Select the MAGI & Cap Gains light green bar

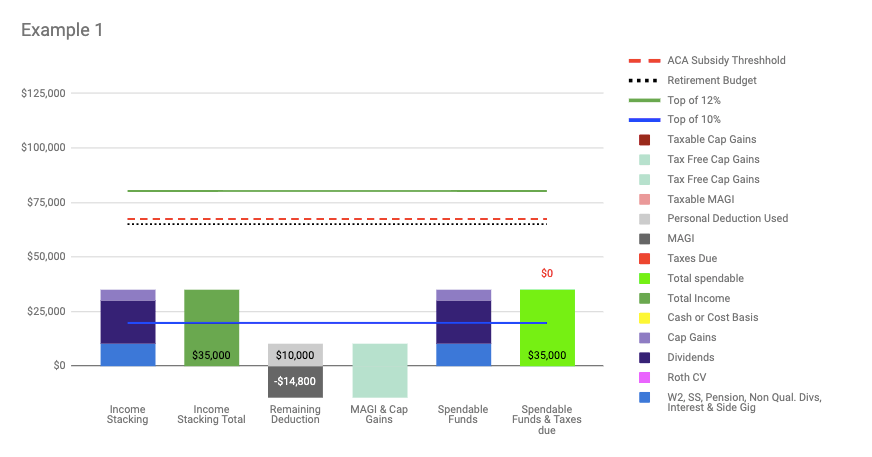click(379, 370)
